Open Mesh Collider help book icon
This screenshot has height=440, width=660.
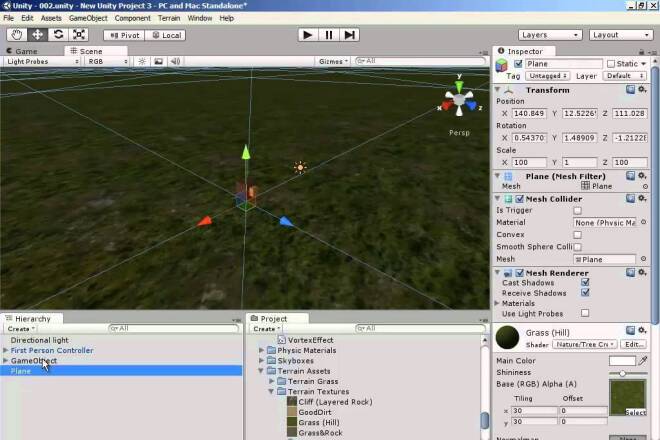click(630, 198)
